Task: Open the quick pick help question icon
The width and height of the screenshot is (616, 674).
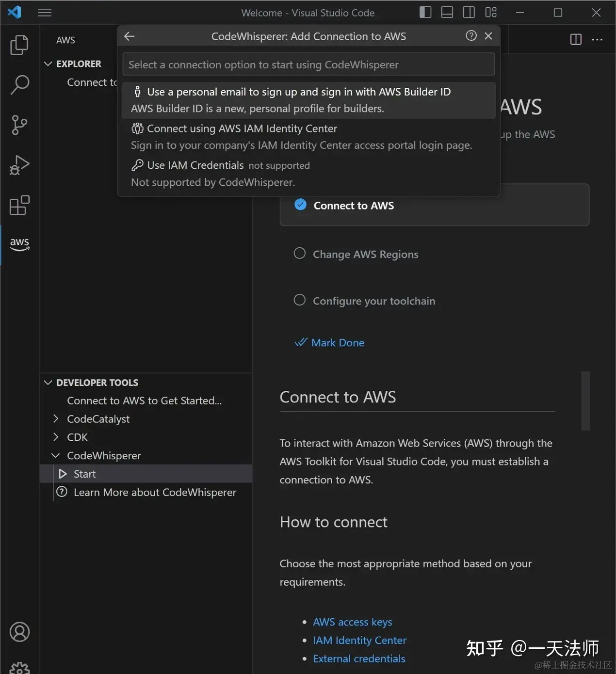Action: pos(471,36)
